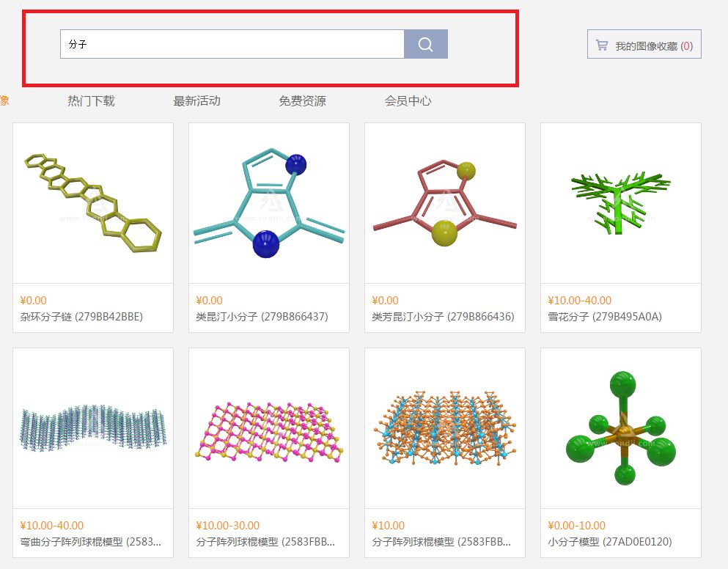Go to 最新活动 menu item

[x=196, y=101]
